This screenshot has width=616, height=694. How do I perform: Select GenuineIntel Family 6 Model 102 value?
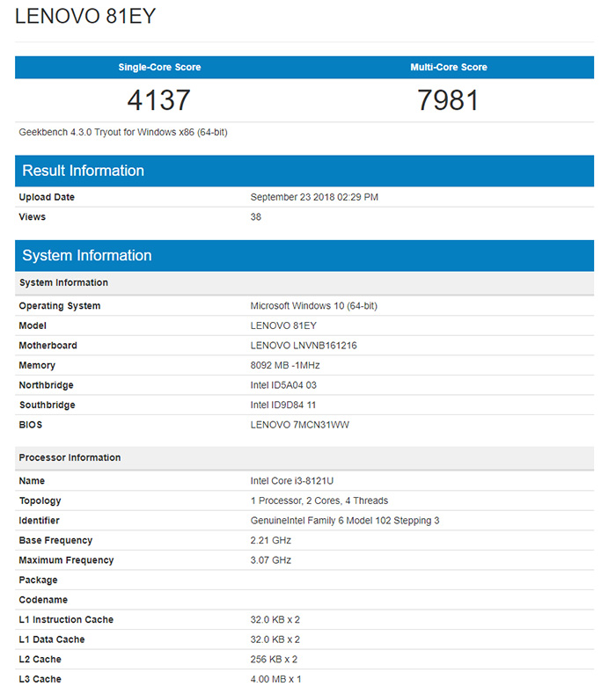click(x=345, y=521)
